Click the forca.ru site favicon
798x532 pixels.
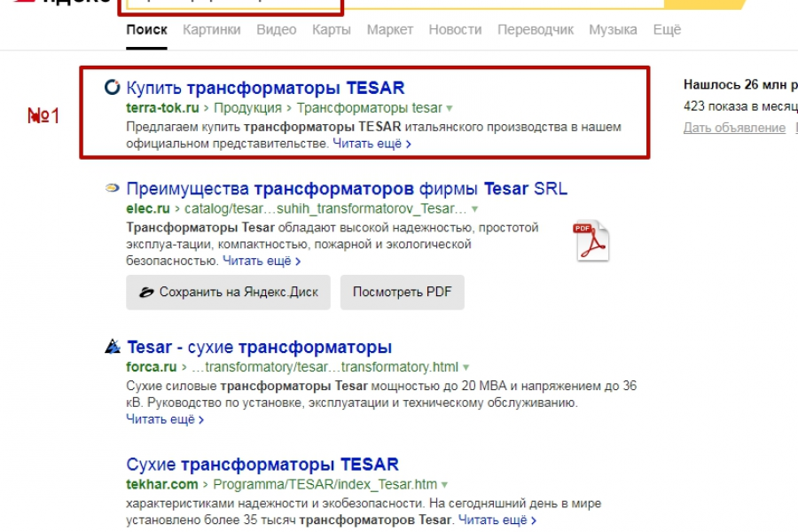point(113,346)
